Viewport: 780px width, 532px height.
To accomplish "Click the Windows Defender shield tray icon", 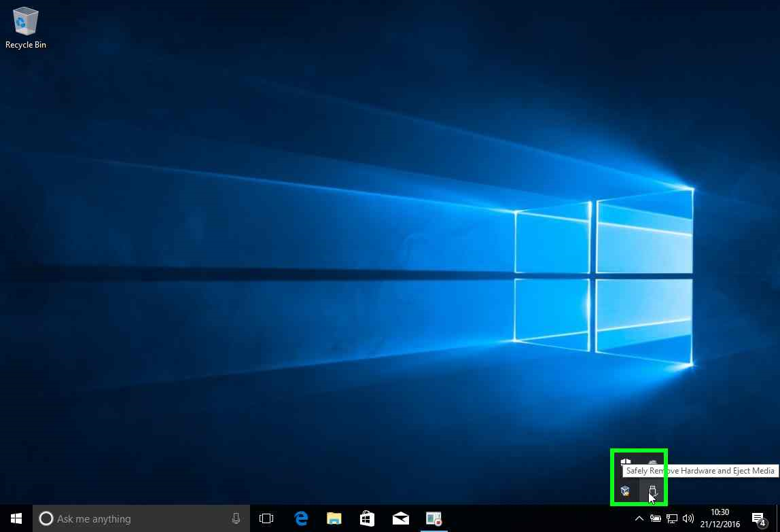I will click(x=625, y=462).
